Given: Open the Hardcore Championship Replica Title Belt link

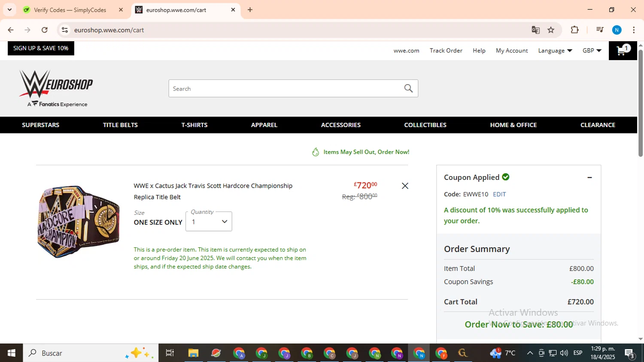Looking at the screenshot, I should [213, 191].
